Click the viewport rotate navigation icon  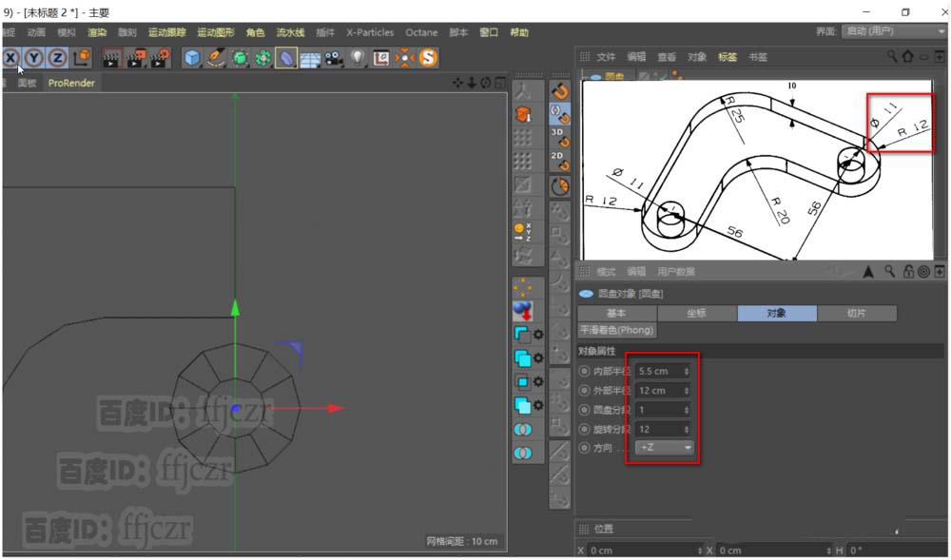486,83
